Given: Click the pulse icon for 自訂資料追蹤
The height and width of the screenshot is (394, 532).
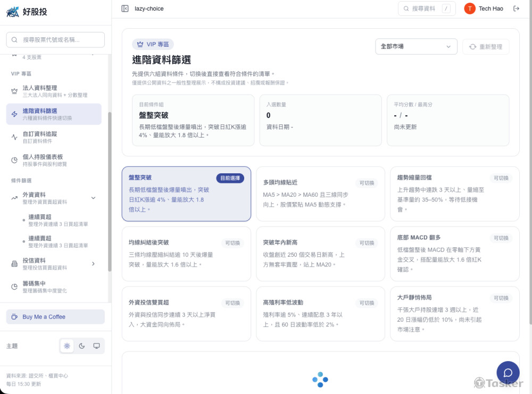Looking at the screenshot, I should point(14,137).
